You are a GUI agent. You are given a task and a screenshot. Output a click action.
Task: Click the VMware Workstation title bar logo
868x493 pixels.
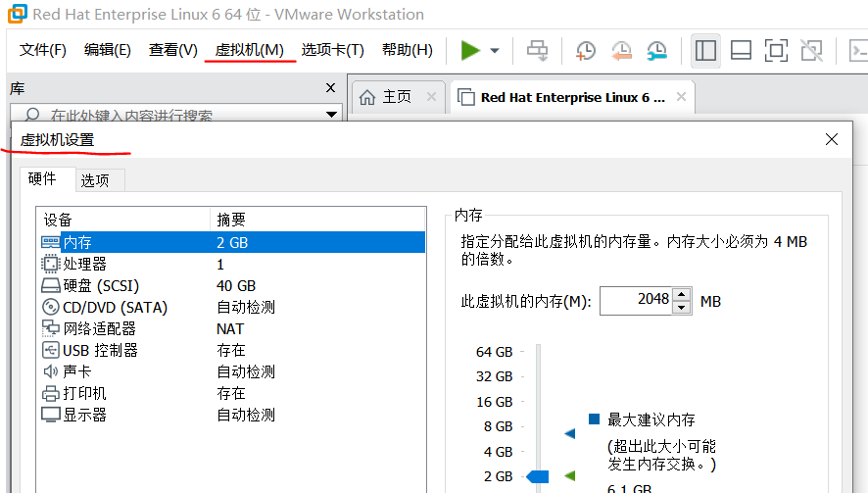[18, 14]
